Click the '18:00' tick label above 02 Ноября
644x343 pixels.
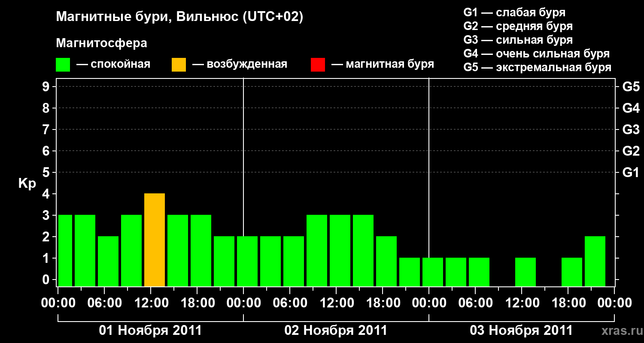[383, 303]
